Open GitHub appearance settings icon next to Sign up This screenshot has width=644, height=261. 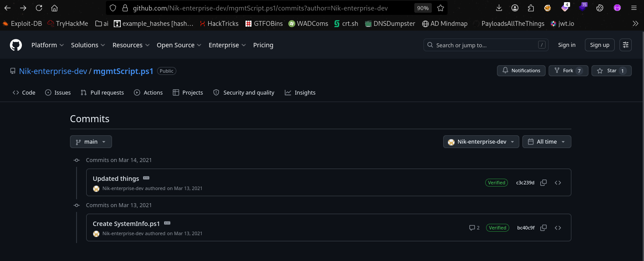tap(626, 45)
